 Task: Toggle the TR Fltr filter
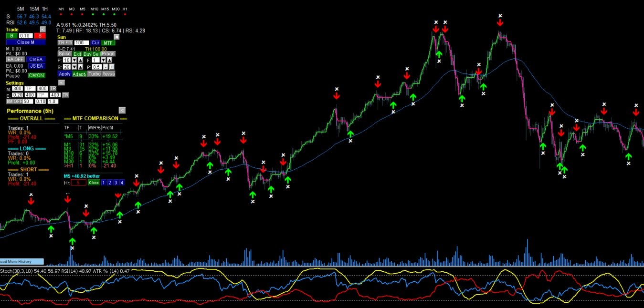[64, 43]
